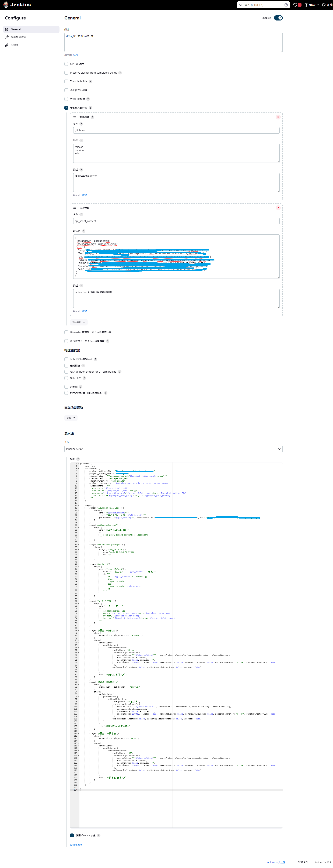The width and height of the screenshot is (333, 868).
Task: Open help for 使用 Groovy 沙盒
Action: pyautogui.click(x=99, y=835)
